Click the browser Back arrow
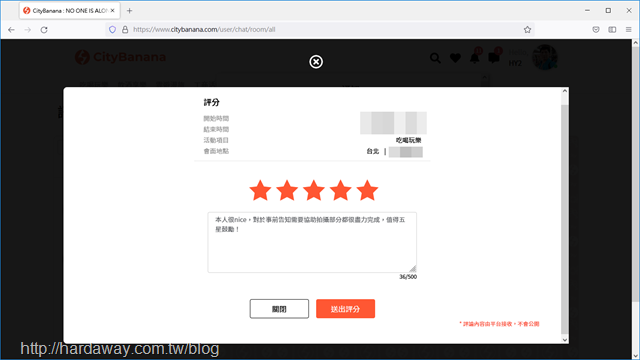Image resolution: width=640 pixels, height=360 pixels. click(11, 29)
